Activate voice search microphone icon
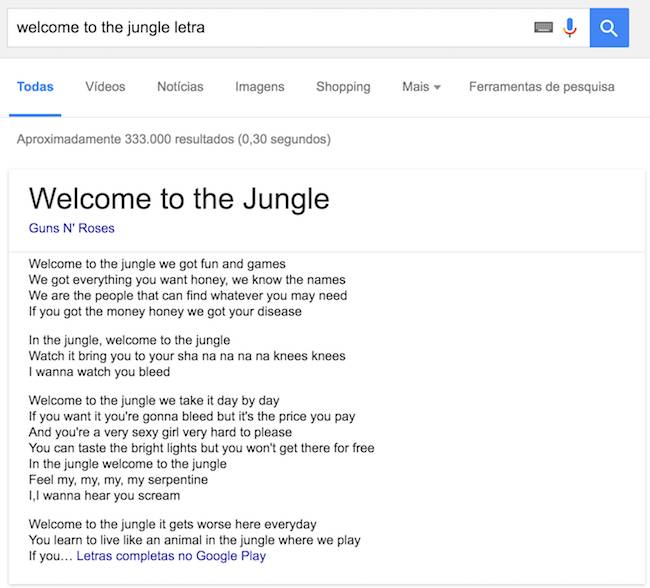 coord(570,28)
